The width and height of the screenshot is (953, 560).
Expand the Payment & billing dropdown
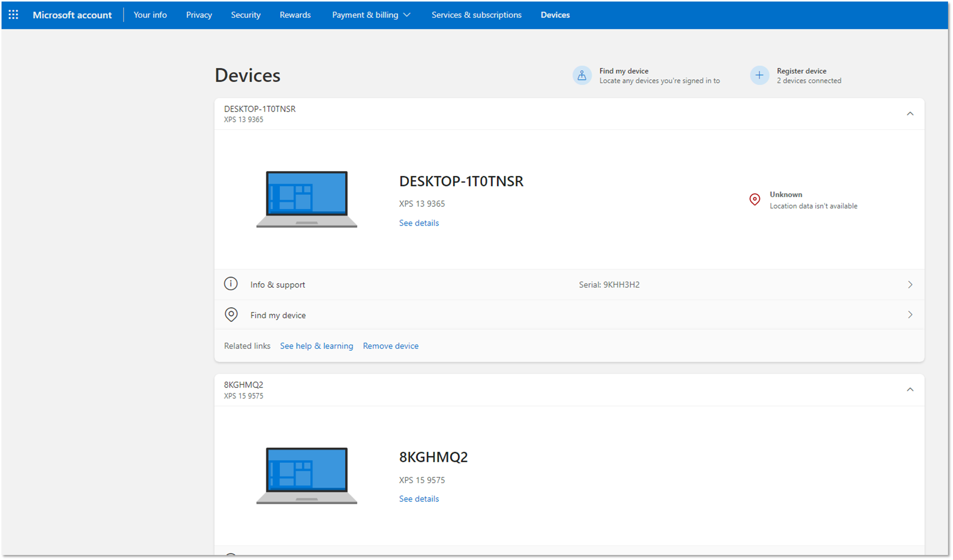click(371, 15)
